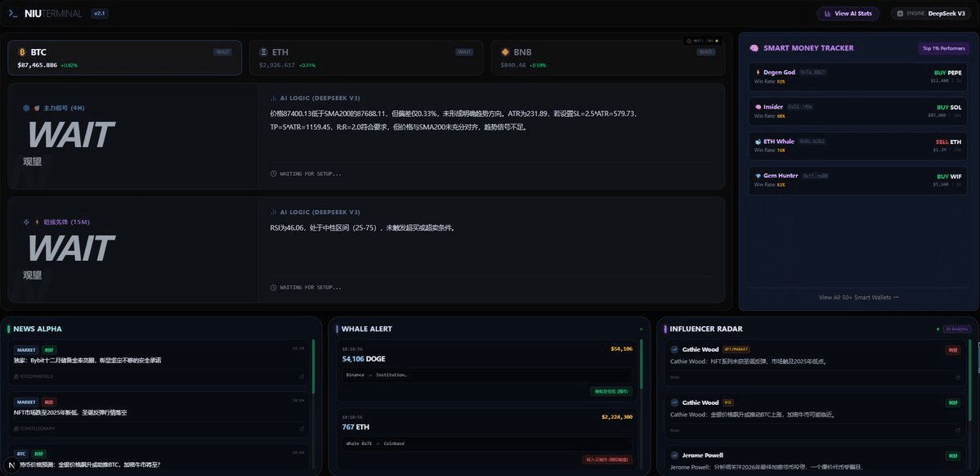Select the BNB ticker tab

[606, 57]
